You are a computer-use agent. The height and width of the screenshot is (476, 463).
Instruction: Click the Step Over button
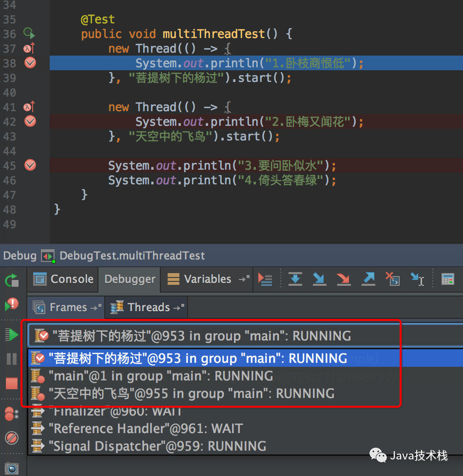coord(295,279)
